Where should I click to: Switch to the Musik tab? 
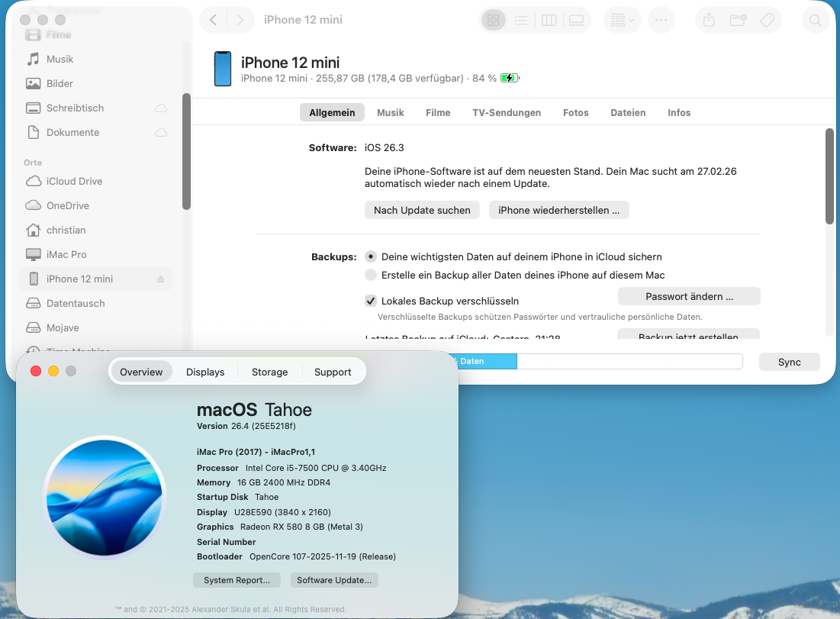click(391, 112)
